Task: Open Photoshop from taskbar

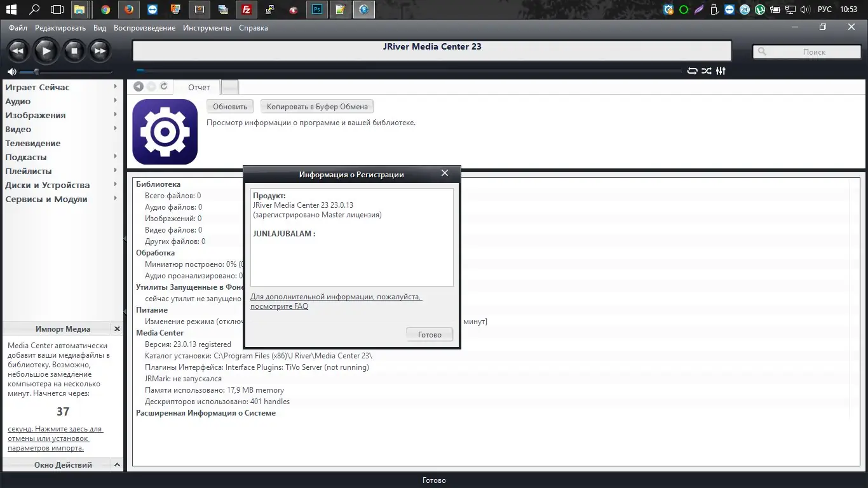Action: click(x=317, y=10)
